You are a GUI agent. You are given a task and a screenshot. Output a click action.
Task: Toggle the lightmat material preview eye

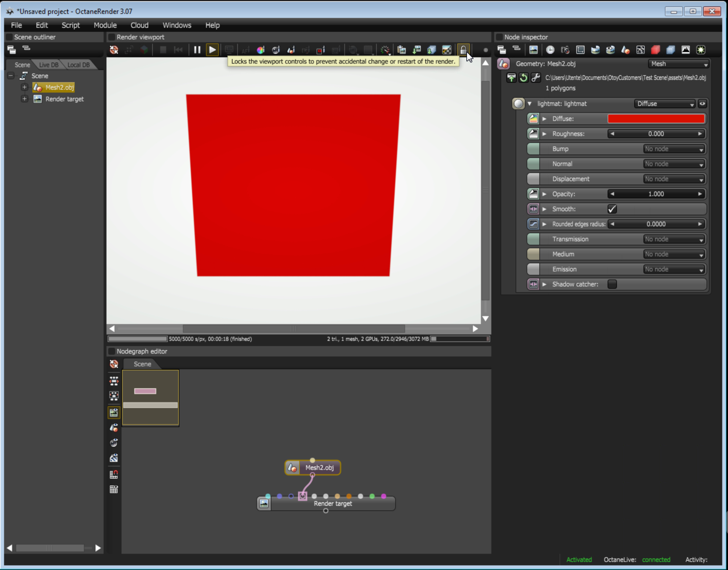(702, 104)
